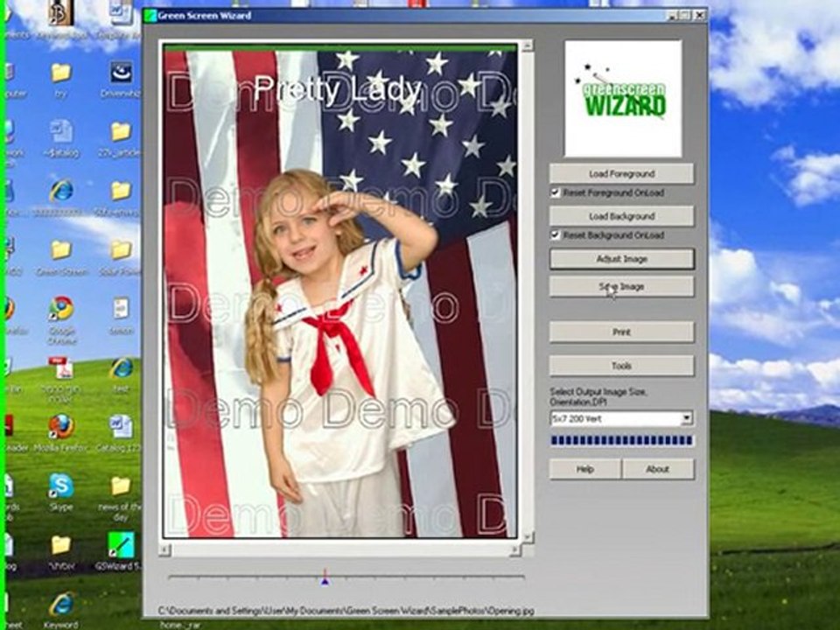840x630 pixels.
Task: Close the Green Screen Wizard window
Action: click(x=699, y=16)
